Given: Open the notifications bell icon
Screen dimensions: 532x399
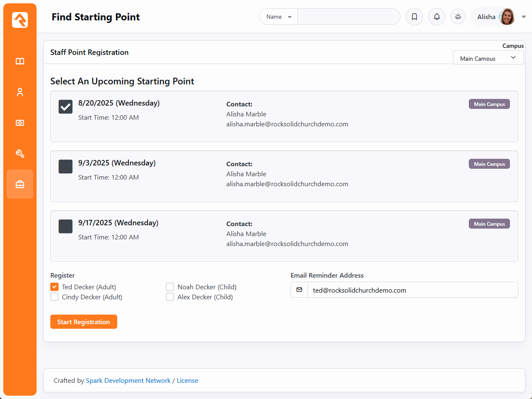Looking at the screenshot, I should pos(437,17).
